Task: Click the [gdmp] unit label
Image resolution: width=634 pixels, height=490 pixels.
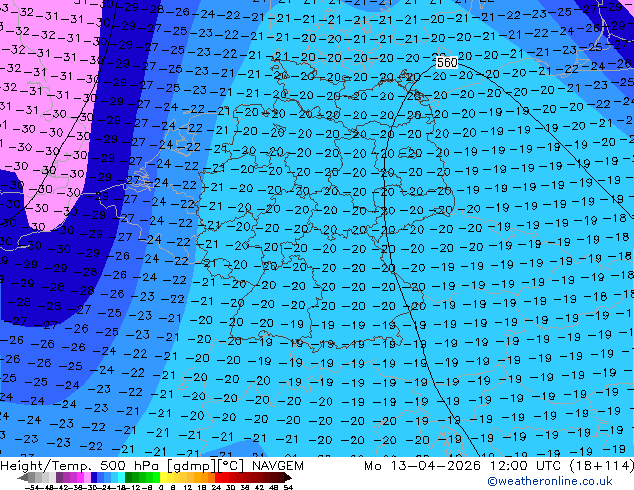Action: click(191, 466)
